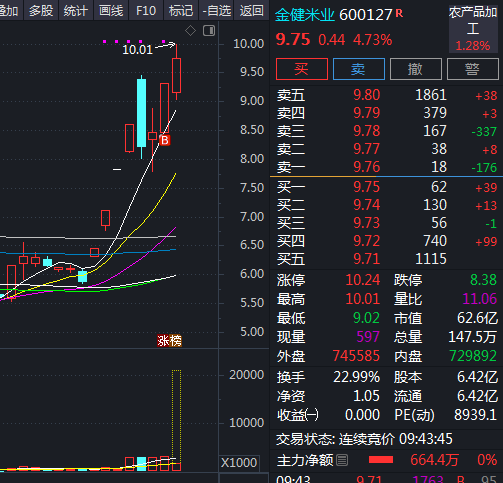Click the 外盘 value 745585

pyautogui.click(x=356, y=356)
